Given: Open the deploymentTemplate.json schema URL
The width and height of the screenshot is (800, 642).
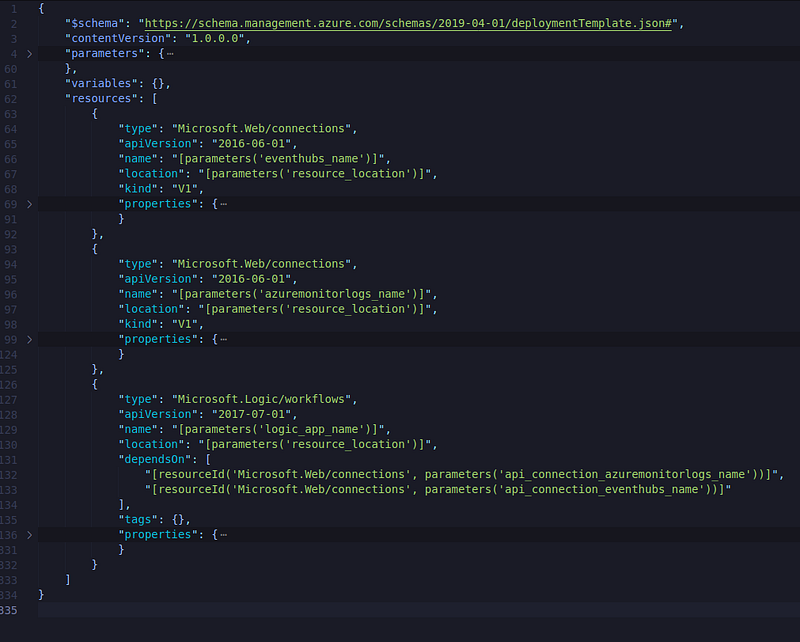Looking at the screenshot, I should (x=408, y=23).
